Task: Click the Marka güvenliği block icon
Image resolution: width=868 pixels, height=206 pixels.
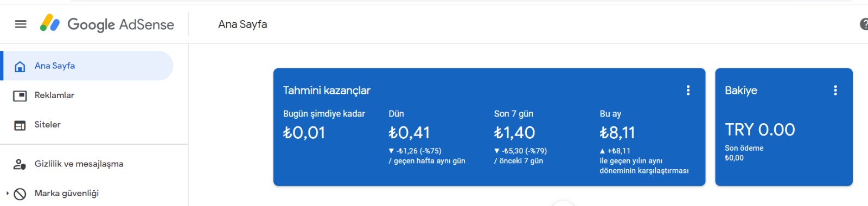Action: tap(20, 194)
